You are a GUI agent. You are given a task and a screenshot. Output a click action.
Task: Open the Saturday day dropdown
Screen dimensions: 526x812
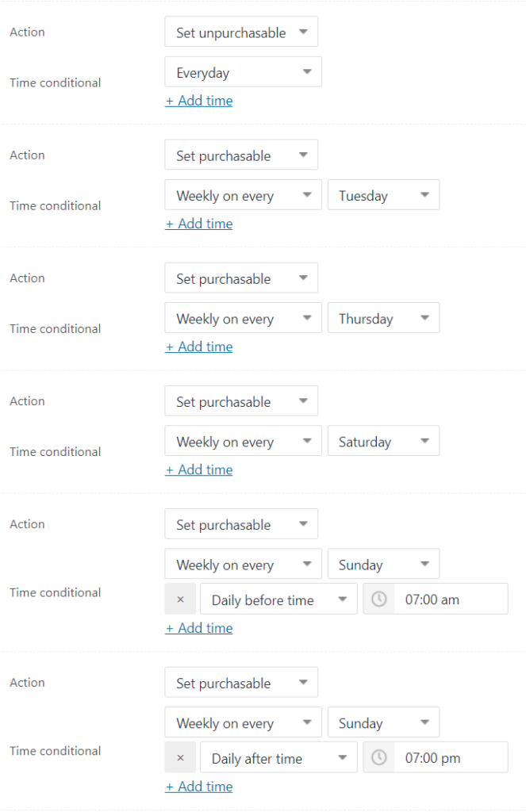(383, 440)
